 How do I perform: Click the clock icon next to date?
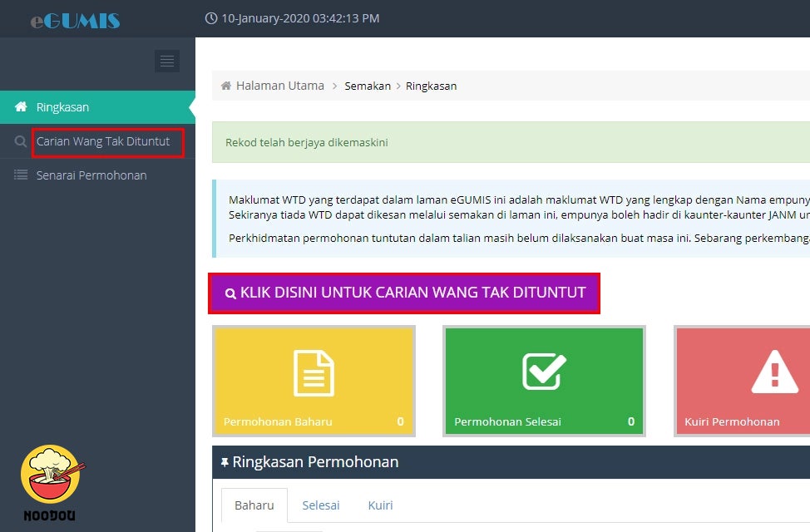click(210, 18)
